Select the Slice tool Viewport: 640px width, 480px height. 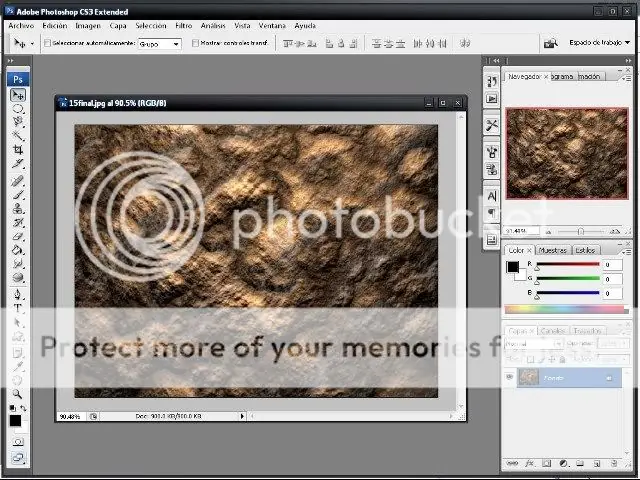point(18,164)
